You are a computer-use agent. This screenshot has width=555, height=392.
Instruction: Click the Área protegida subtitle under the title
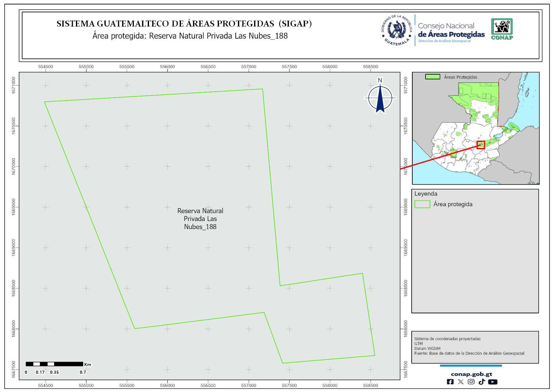(x=190, y=36)
